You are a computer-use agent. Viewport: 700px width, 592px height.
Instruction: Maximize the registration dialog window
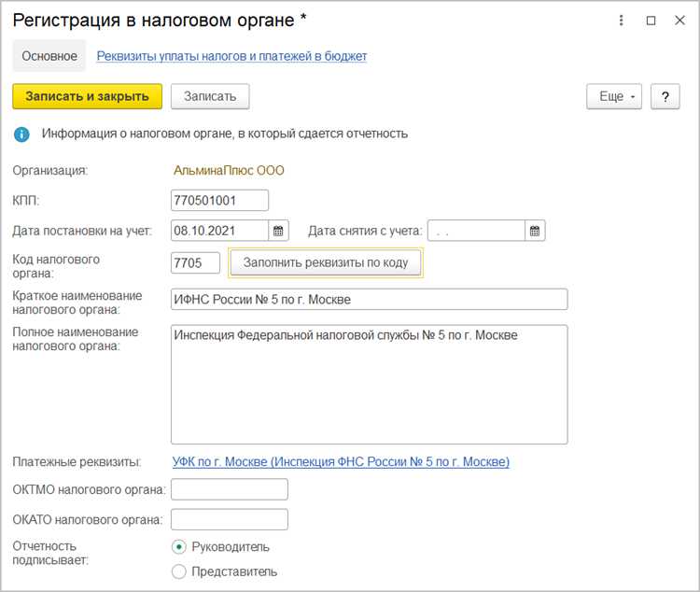point(651,21)
